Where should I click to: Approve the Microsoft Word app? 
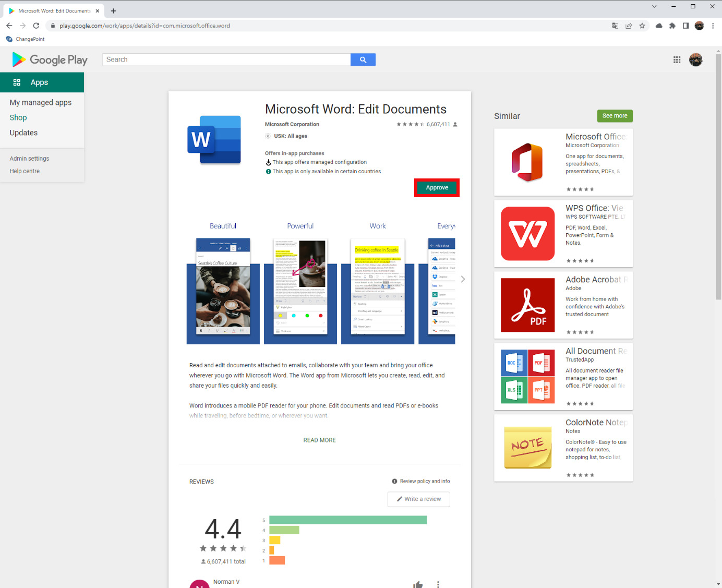point(437,187)
